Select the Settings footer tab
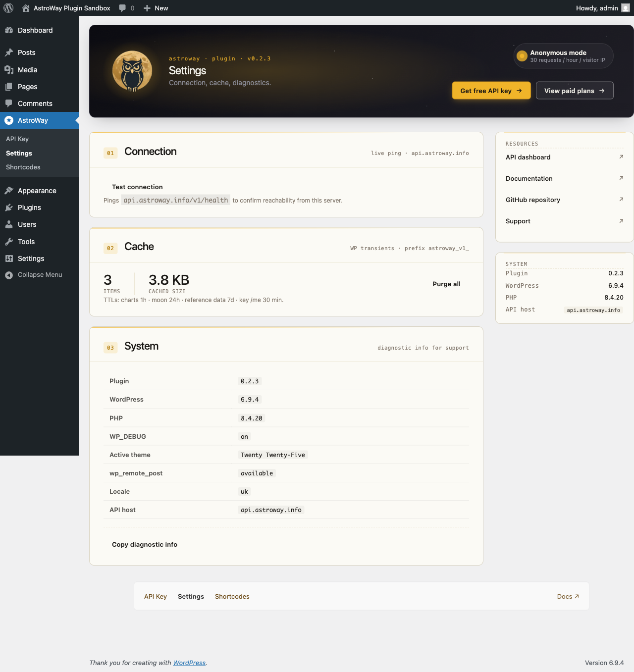The image size is (634, 672). (x=191, y=597)
